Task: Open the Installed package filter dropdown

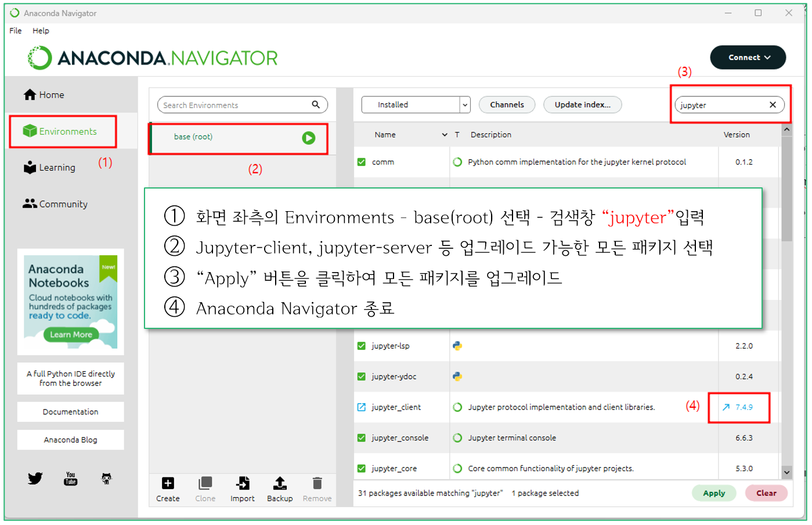Action: [x=416, y=105]
